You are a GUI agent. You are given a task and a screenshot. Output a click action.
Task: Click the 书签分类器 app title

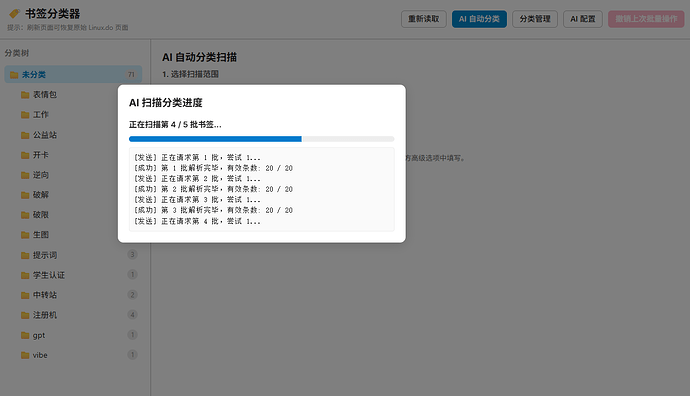point(53,14)
